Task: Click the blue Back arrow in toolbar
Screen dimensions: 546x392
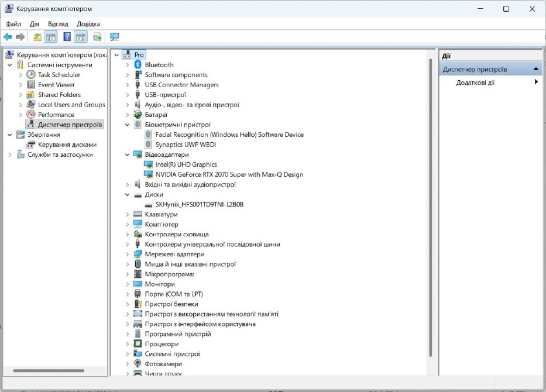Action: click(8, 37)
